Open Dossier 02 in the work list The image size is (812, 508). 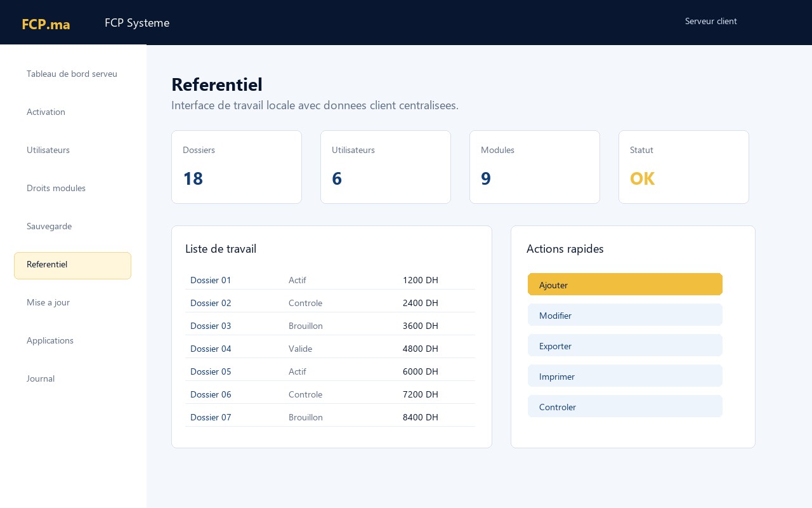click(x=211, y=303)
